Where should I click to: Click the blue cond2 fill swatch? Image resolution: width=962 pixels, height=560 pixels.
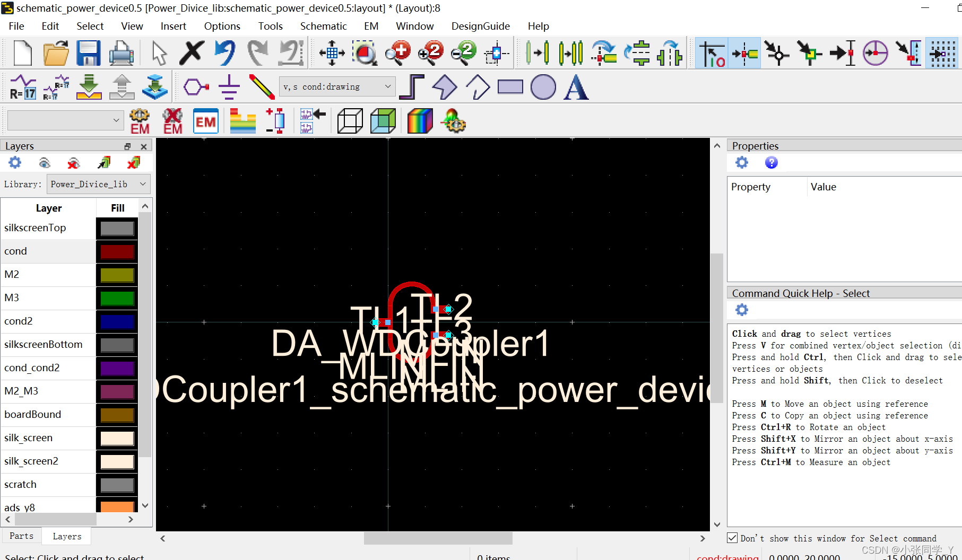click(117, 322)
